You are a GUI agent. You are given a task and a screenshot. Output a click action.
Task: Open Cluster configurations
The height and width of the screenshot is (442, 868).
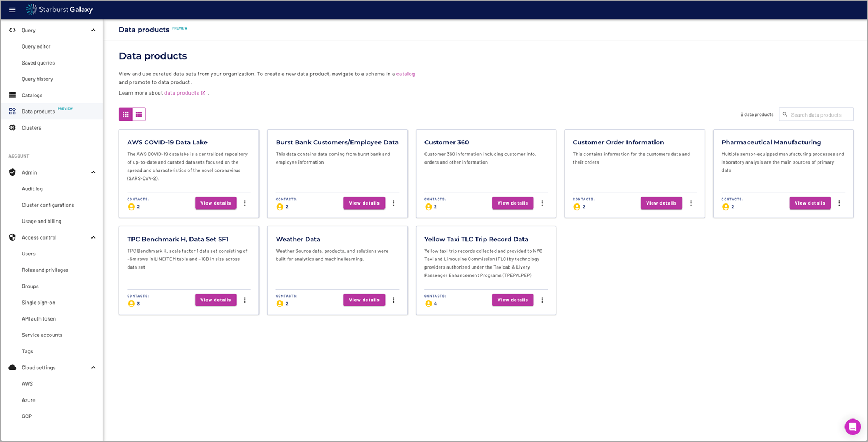(48, 205)
